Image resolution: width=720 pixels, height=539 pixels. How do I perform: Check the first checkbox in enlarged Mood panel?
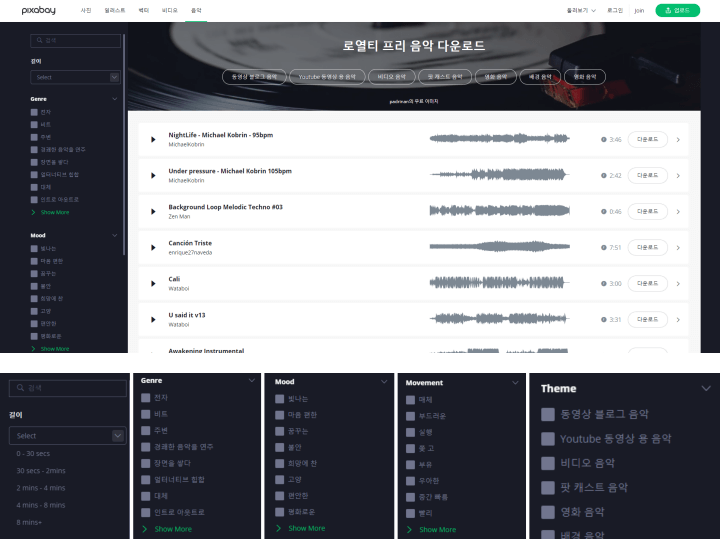point(279,399)
